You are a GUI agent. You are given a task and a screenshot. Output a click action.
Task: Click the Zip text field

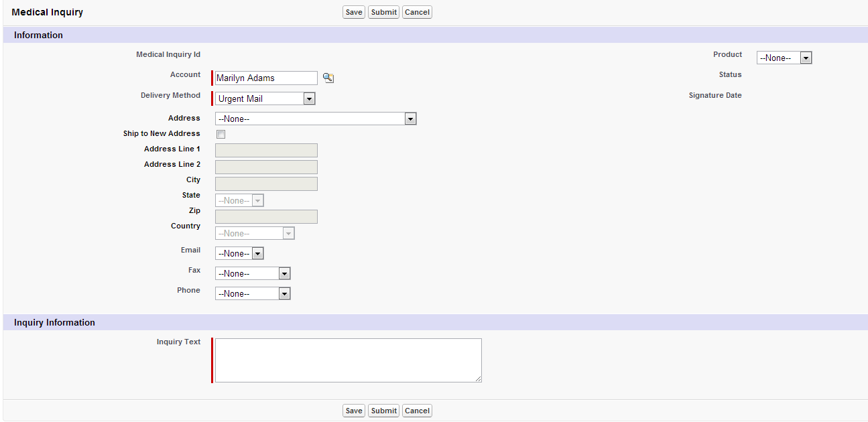click(266, 217)
